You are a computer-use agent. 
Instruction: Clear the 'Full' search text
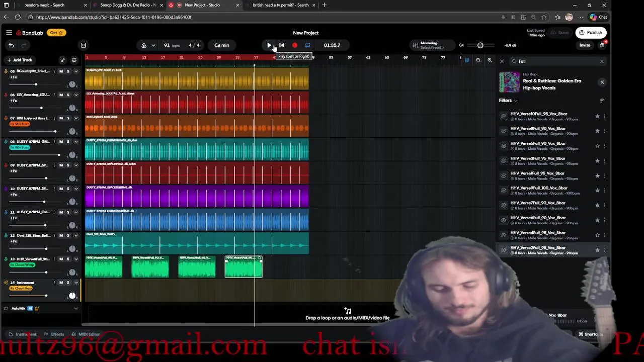tap(602, 61)
